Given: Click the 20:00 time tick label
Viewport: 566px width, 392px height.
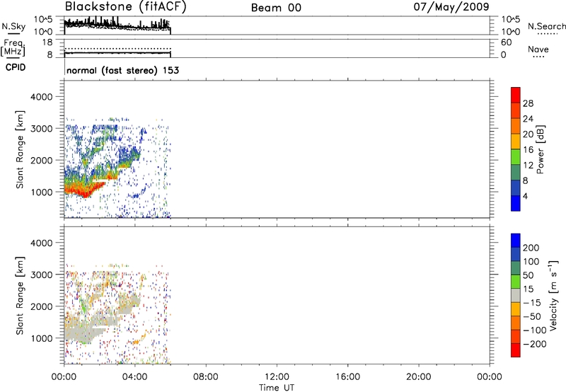Looking at the screenshot, I should click(x=419, y=377).
